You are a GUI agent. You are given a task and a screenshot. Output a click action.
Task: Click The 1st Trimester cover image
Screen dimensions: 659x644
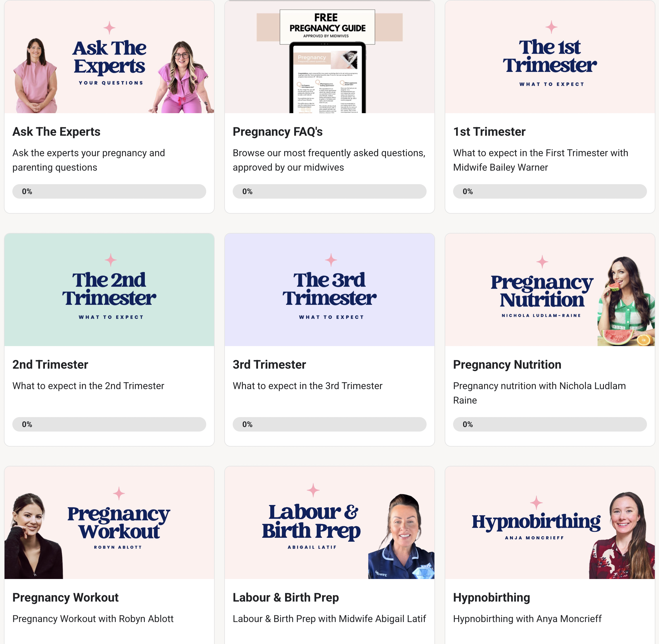pyautogui.click(x=550, y=57)
